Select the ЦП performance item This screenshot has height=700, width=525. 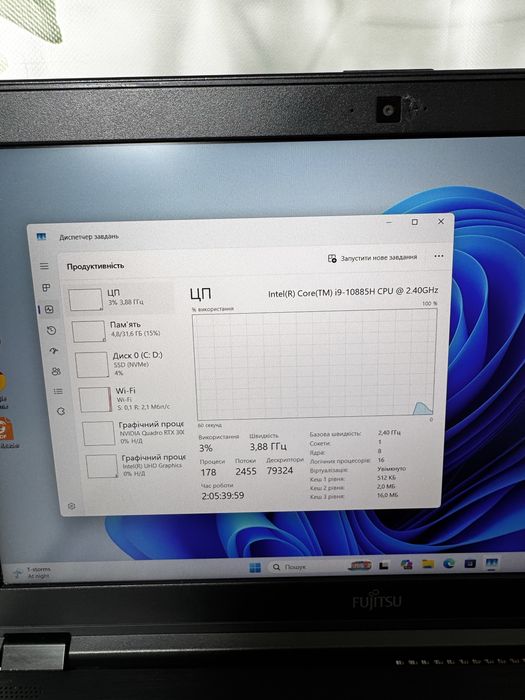coord(120,298)
